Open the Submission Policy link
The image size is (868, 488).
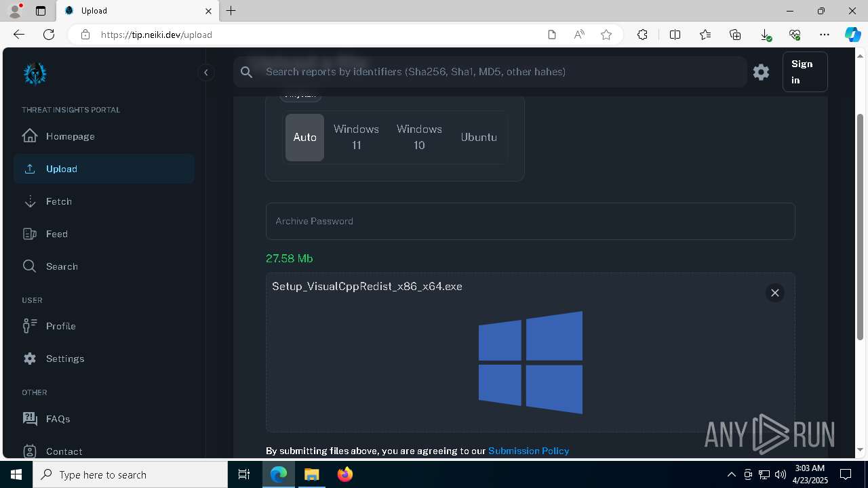pos(528,451)
